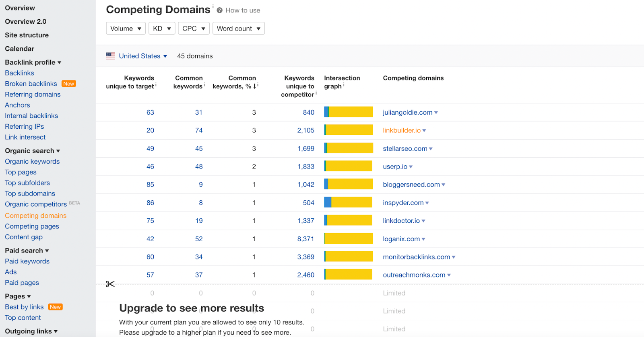The height and width of the screenshot is (337, 644).
Task: Click the intersection graph bar for juliangoldie.com
Action: click(x=349, y=112)
